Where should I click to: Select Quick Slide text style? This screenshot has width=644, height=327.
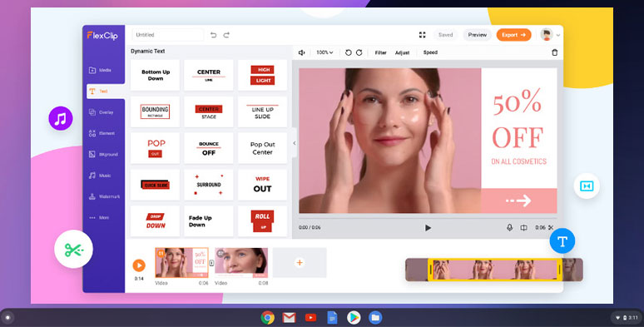tap(156, 185)
